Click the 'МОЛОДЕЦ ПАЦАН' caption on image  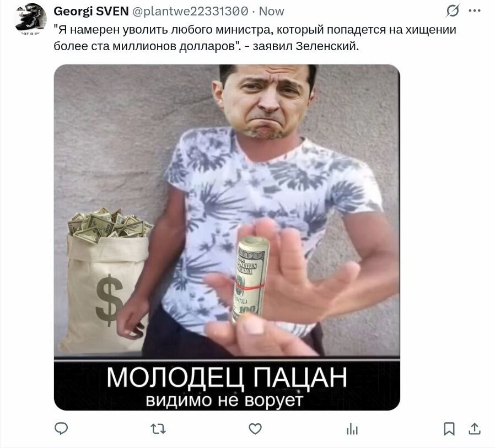point(227,377)
